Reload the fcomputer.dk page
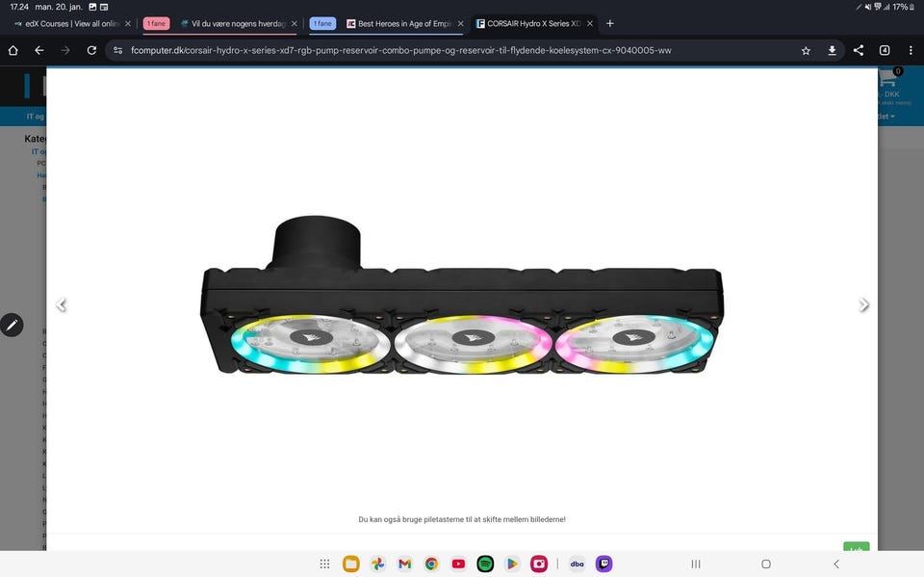The width and height of the screenshot is (924, 577). 91,51
